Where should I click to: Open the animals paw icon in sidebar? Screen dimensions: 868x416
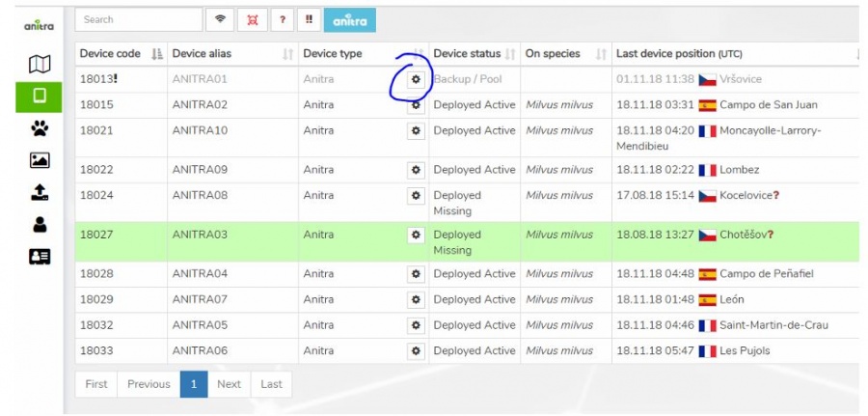click(x=40, y=128)
